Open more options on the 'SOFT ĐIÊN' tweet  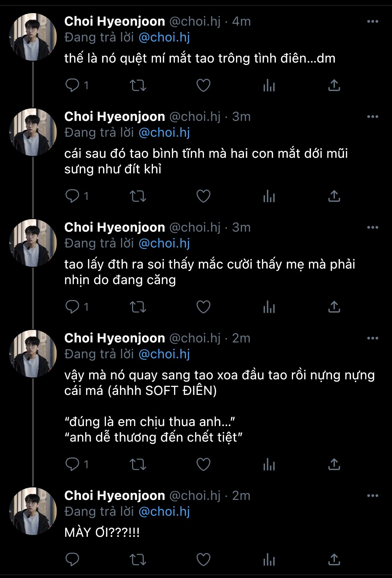pos(372,338)
